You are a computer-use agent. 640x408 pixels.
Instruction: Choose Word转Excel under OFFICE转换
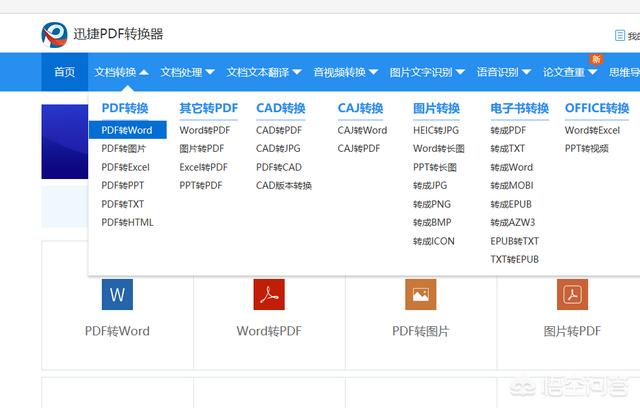(592, 130)
